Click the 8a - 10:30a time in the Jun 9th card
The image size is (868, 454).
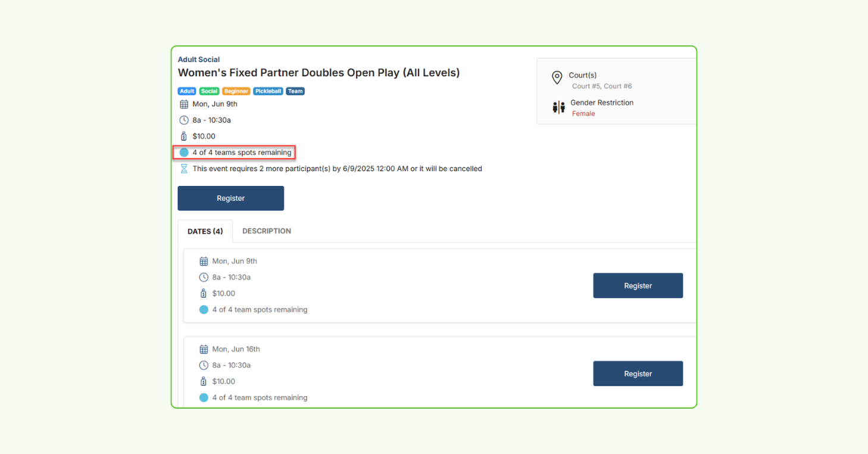click(x=232, y=278)
